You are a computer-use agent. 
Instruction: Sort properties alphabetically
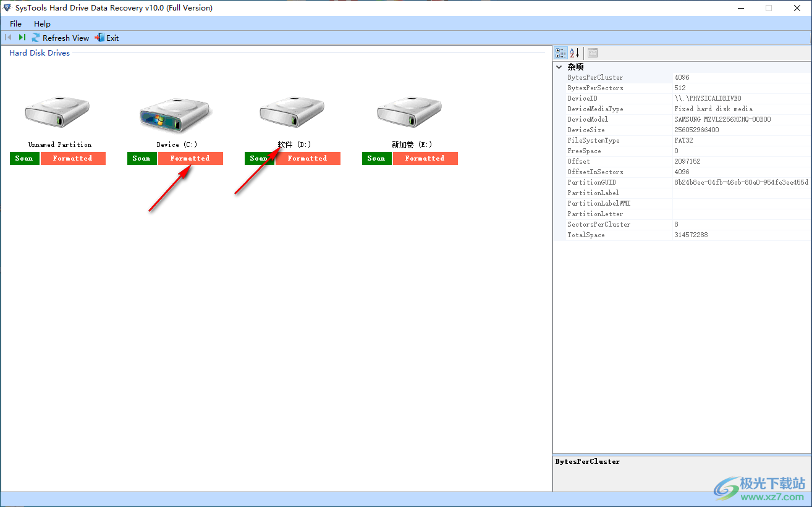coord(575,53)
